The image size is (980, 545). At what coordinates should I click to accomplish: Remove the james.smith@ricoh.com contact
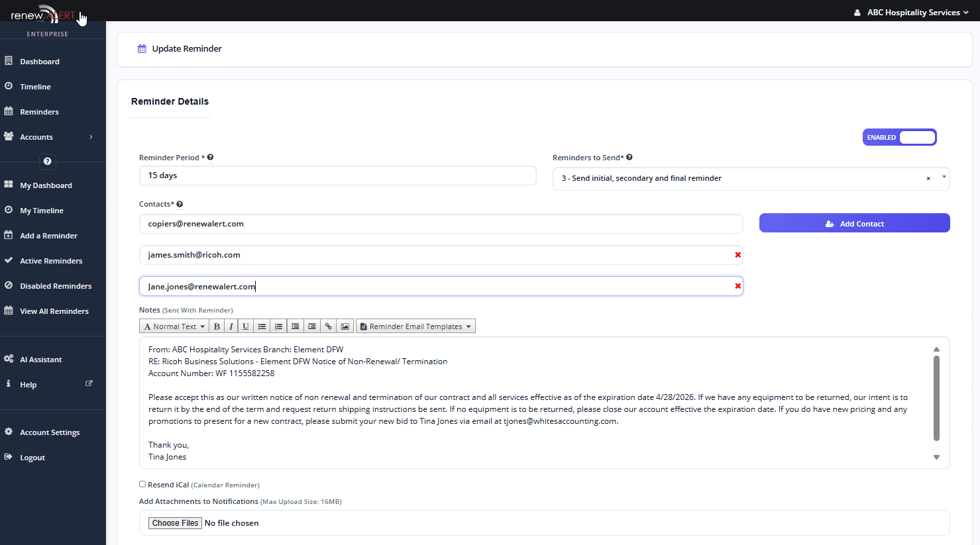[x=737, y=255]
